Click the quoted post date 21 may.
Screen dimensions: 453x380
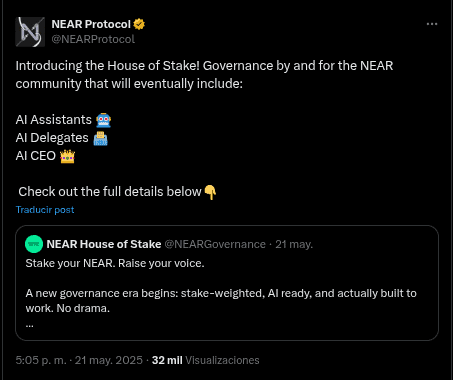(294, 244)
